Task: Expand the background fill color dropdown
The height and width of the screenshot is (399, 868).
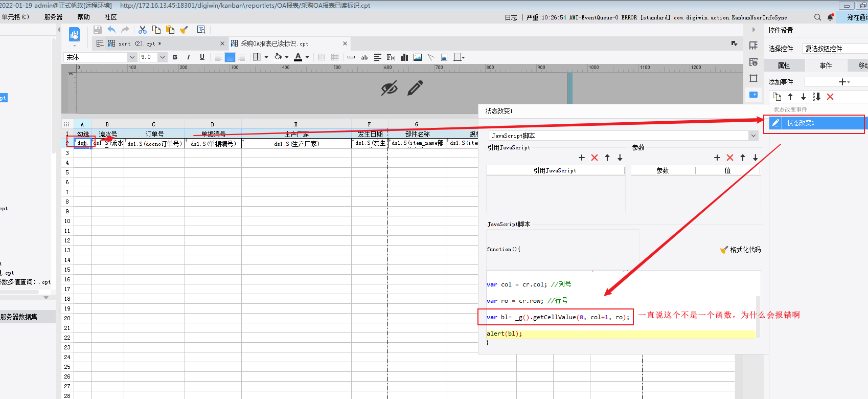Action: [287, 57]
